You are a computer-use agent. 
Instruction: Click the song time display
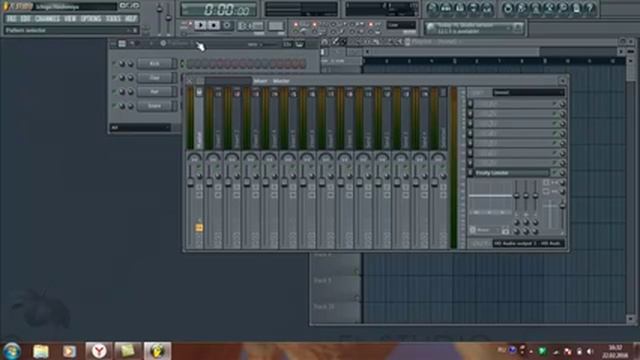(220, 9)
